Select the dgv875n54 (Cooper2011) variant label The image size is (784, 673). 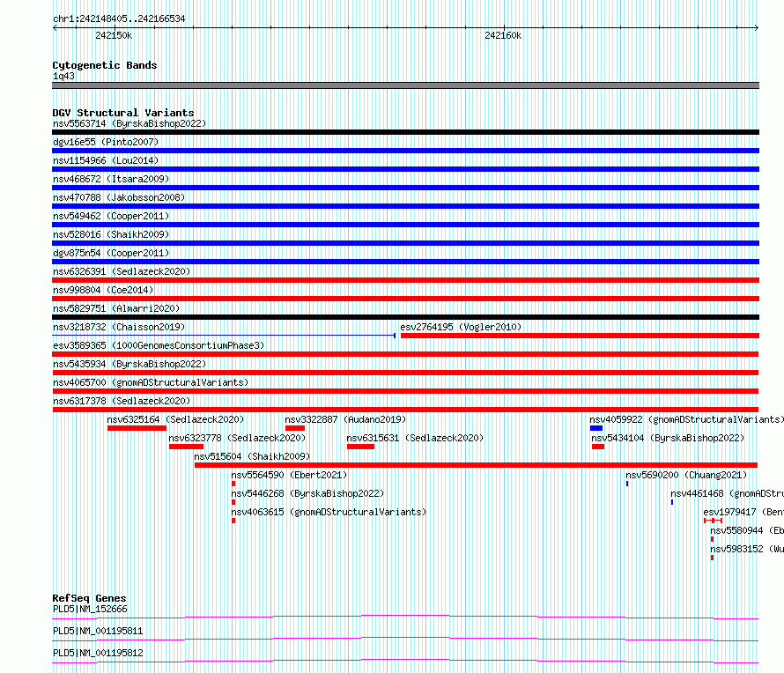coord(111,253)
